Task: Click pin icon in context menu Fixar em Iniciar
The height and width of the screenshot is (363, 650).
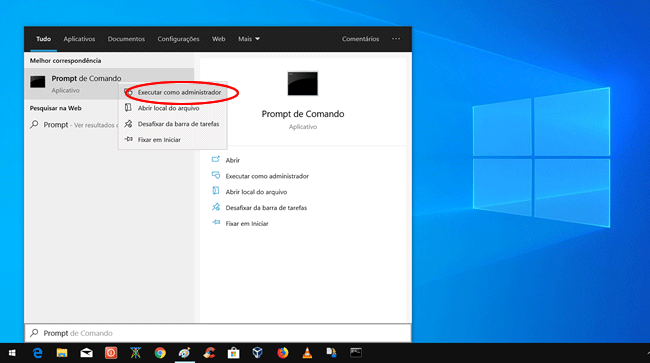Action: point(129,139)
